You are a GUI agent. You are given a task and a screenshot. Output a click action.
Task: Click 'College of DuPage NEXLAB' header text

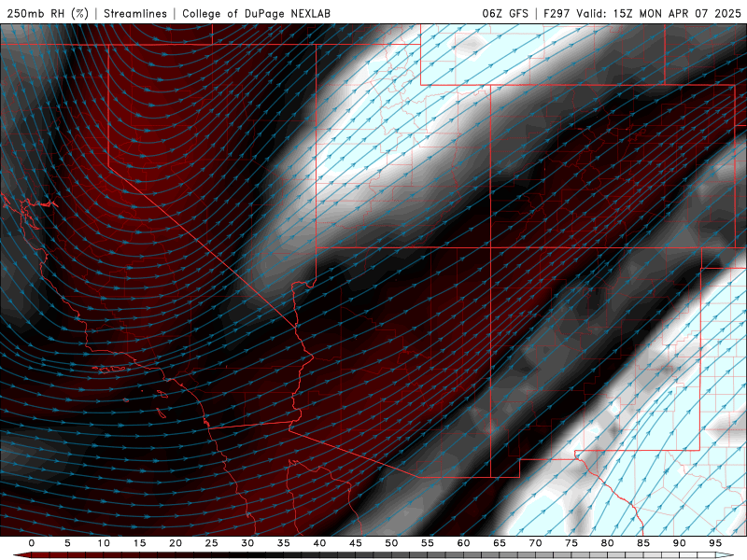point(256,13)
